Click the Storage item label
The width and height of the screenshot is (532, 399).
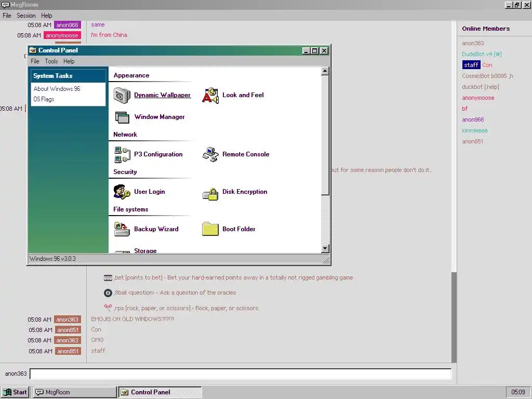click(145, 251)
